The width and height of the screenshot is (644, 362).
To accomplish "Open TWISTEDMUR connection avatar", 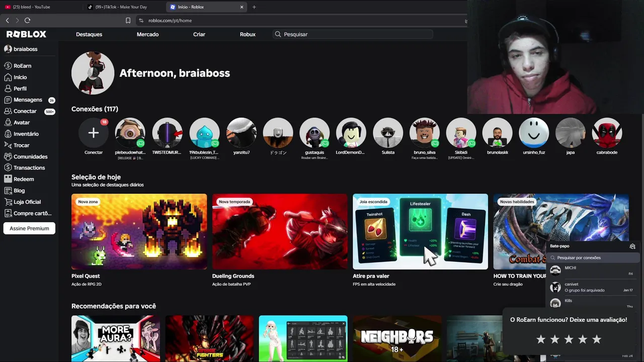I will [167, 133].
